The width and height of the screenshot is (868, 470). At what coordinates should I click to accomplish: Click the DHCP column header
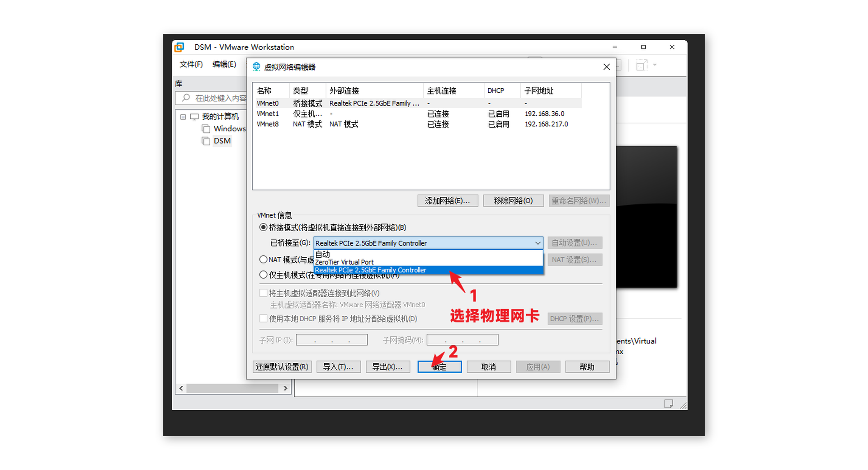502,90
